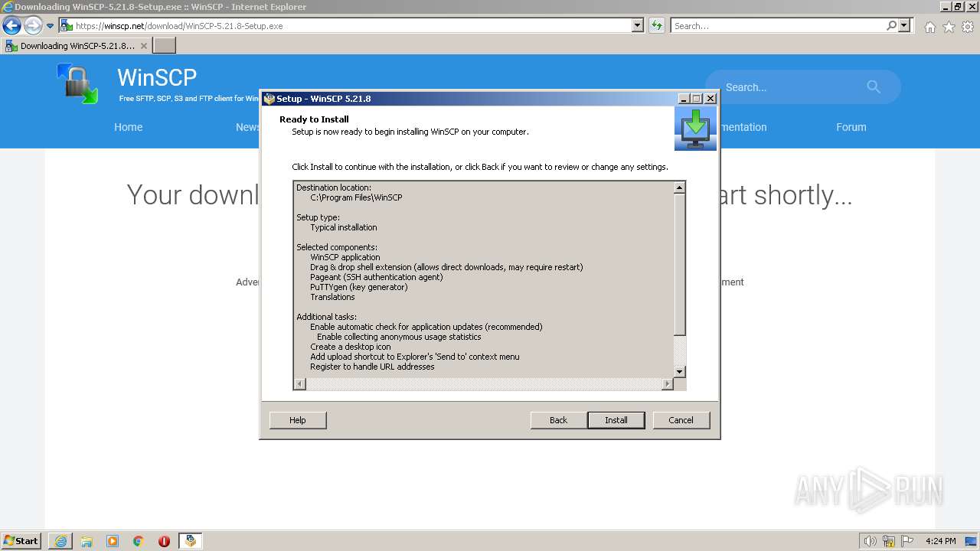The image size is (980, 551).
Task: Close the Downloading WinSCP browser tab
Action: (143, 46)
